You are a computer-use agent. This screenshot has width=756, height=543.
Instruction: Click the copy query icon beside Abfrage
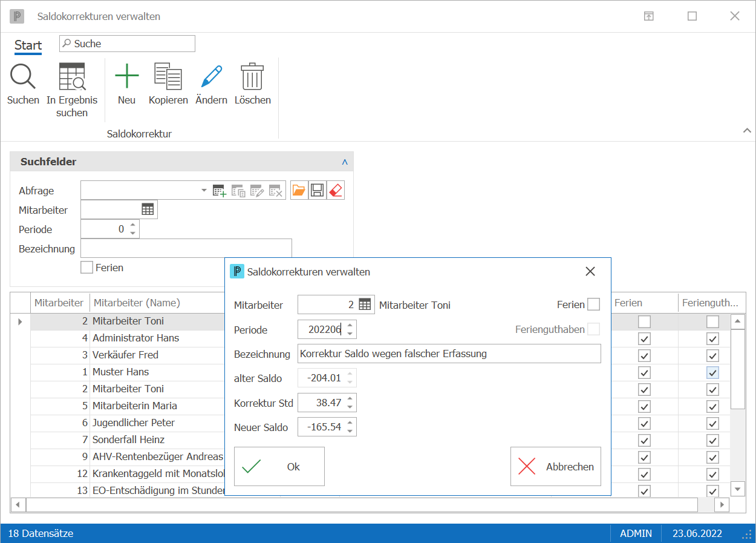click(x=238, y=191)
